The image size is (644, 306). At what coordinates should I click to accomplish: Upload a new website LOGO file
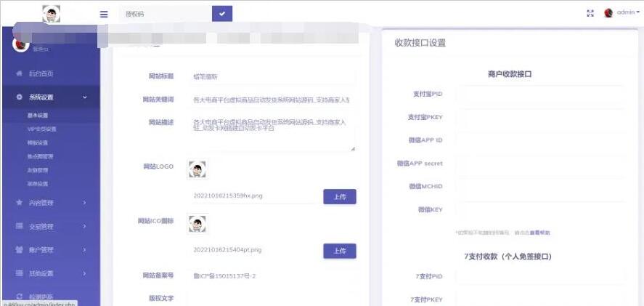coord(340,196)
